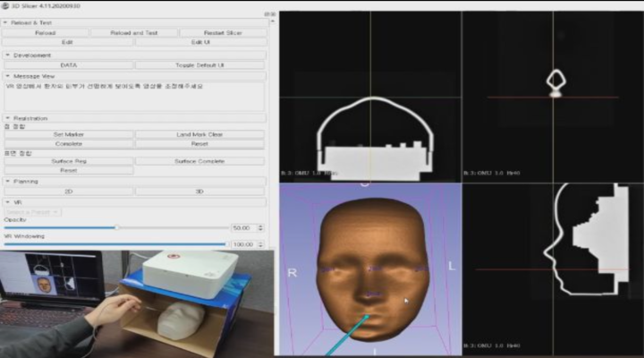Viewport: 644px width, 358px height.
Task: Click the DATA button
Action: (x=68, y=65)
